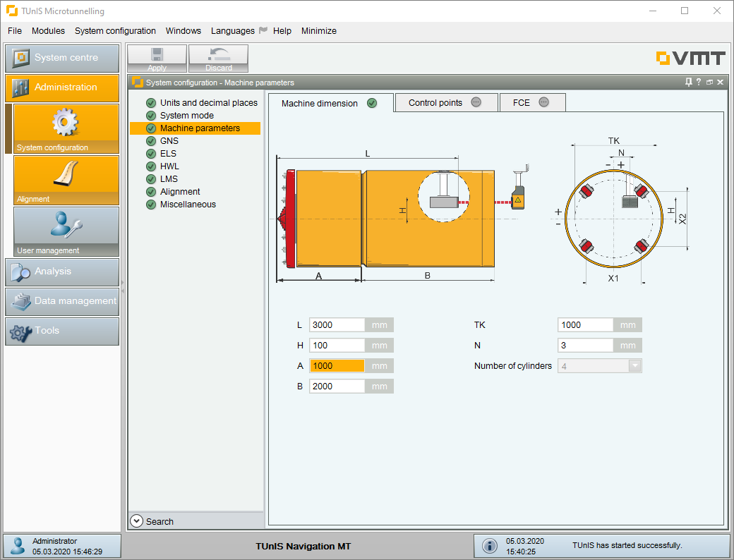
Task: Select Miscellaneous in the configuration list
Action: (x=188, y=205)
